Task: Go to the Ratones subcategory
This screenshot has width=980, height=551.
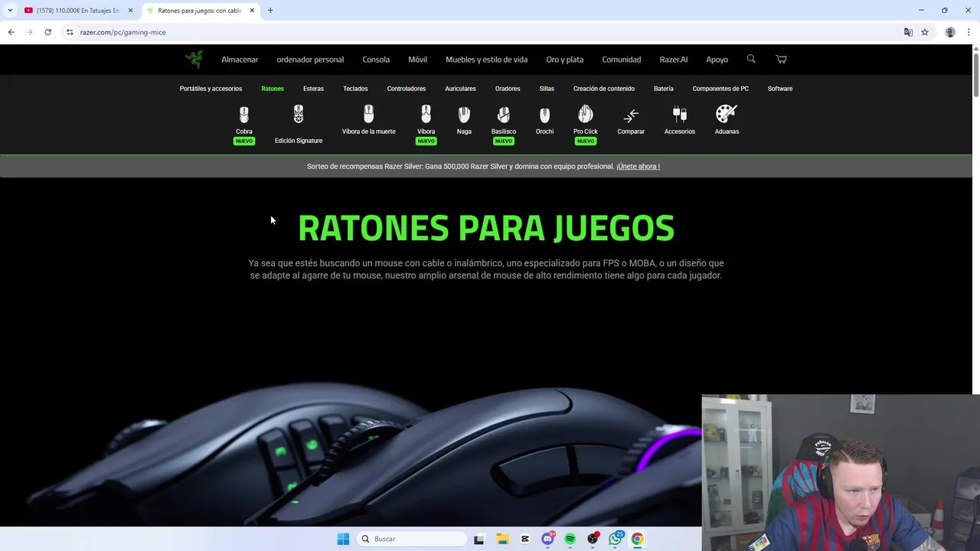Action: tap(273, 89)
